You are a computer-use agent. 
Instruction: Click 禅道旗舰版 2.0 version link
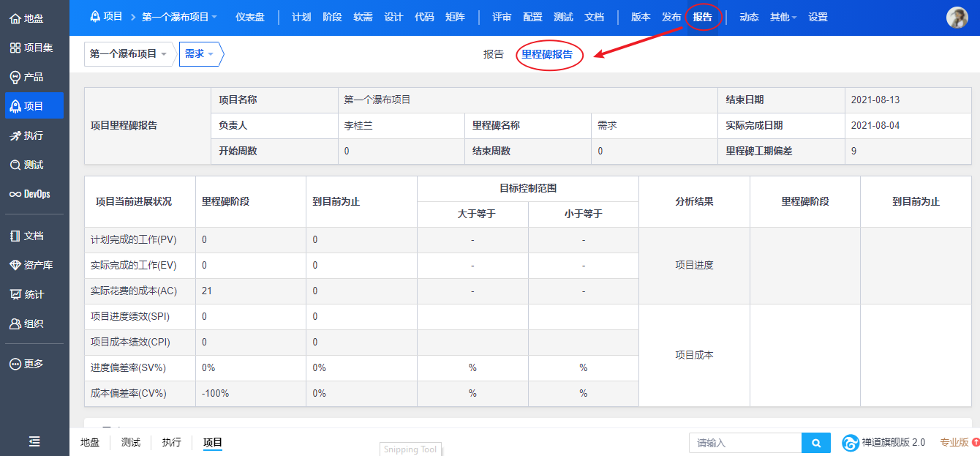[x=883, y=443]
